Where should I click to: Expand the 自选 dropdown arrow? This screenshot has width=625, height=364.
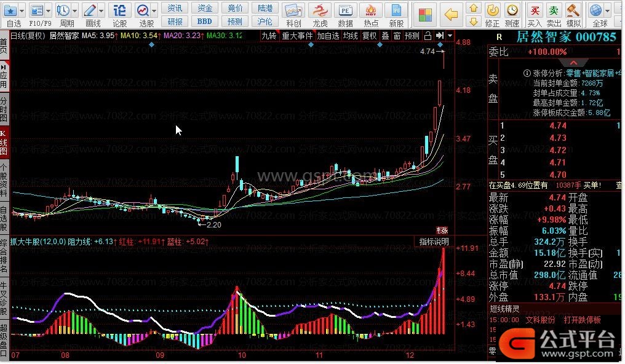coord(22,10)
